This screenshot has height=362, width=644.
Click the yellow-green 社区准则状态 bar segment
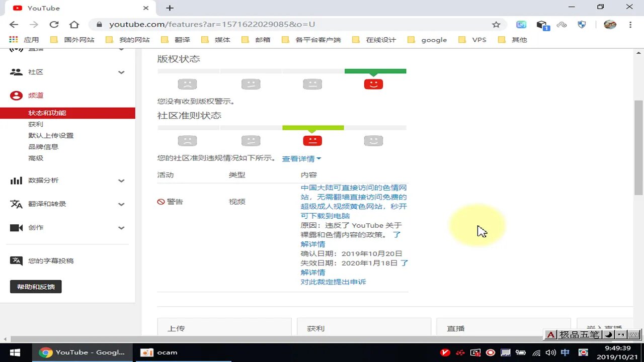pos(313,128)
